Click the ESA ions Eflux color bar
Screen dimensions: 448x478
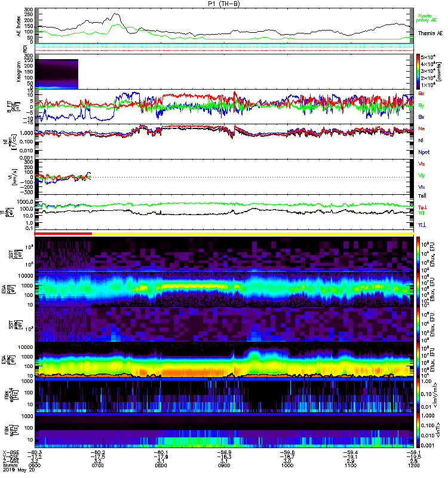418,289
